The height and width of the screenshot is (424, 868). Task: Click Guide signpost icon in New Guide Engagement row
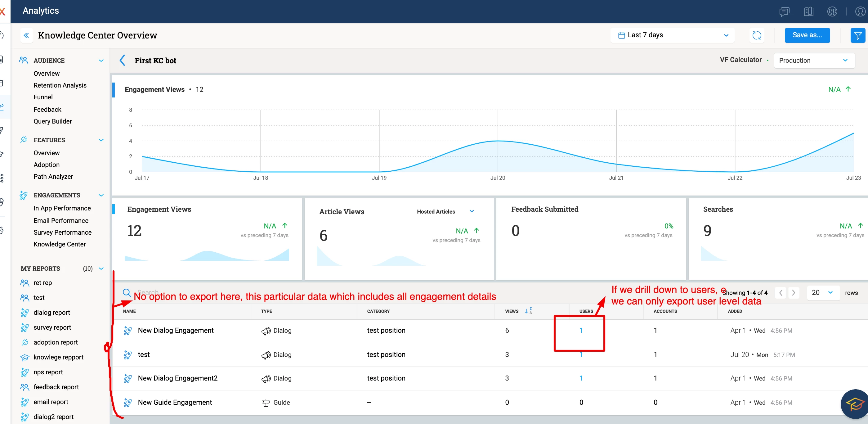(x=266, y=403)
